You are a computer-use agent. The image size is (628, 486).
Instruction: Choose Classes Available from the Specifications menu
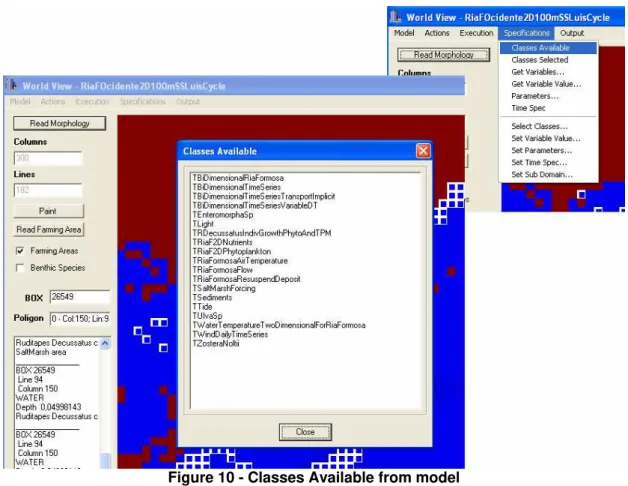click(x=548, y=48)
